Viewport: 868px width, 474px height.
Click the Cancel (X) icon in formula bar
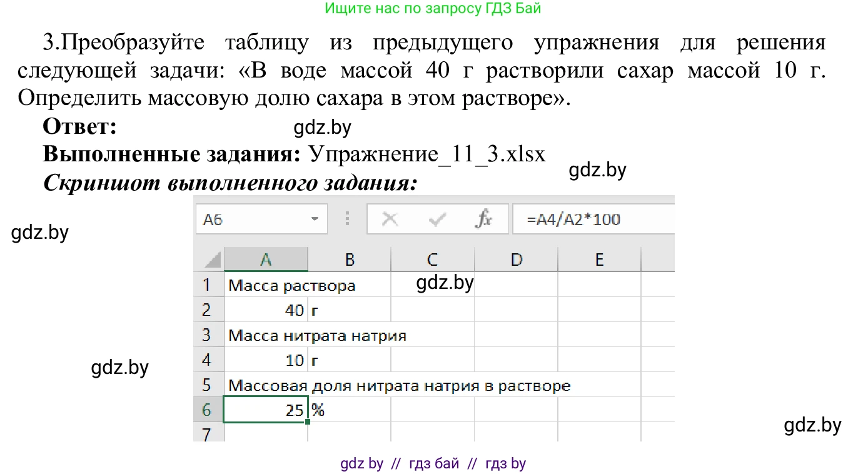390,219
